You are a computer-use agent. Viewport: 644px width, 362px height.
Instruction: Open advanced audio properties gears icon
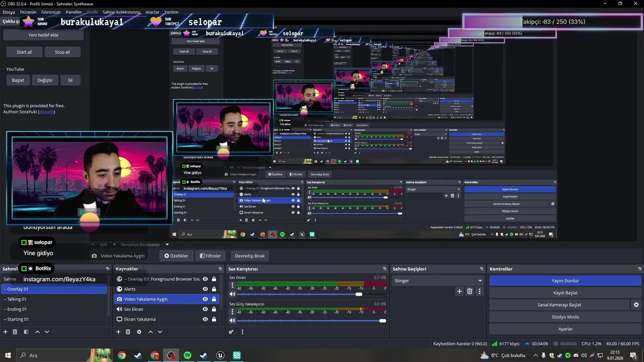[231, 332]
